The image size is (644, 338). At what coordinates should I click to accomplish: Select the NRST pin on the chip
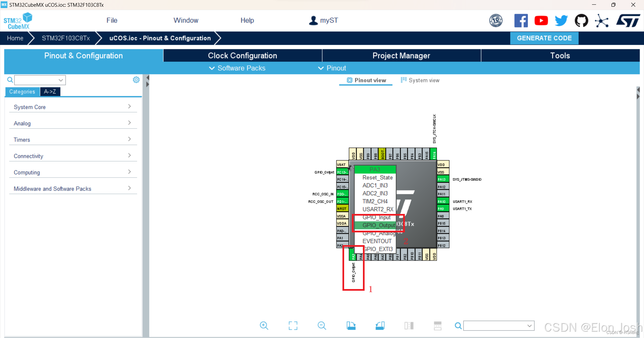[x=342, y=209]
